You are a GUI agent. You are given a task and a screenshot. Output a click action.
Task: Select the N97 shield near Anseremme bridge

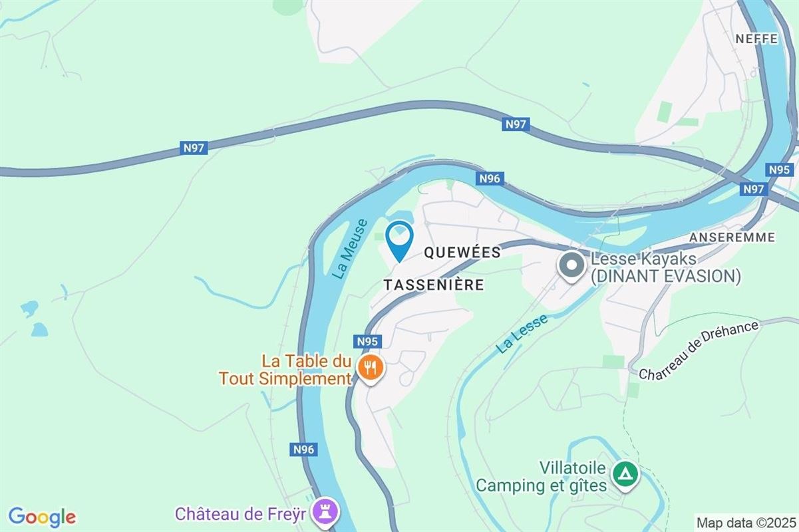[x=753, y=190]
